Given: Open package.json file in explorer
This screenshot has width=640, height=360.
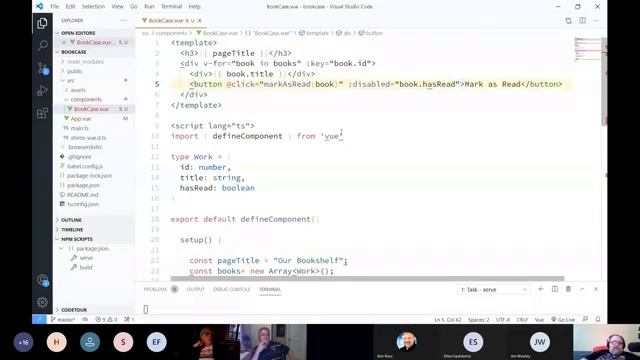Looking at the screenshot, I should [83, 185].
